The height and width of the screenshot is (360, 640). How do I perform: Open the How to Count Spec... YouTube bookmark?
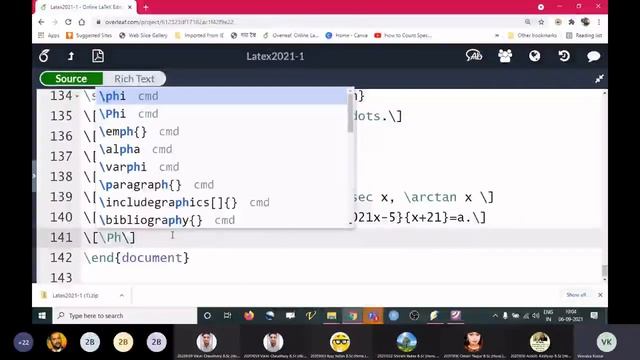(403, 36)
